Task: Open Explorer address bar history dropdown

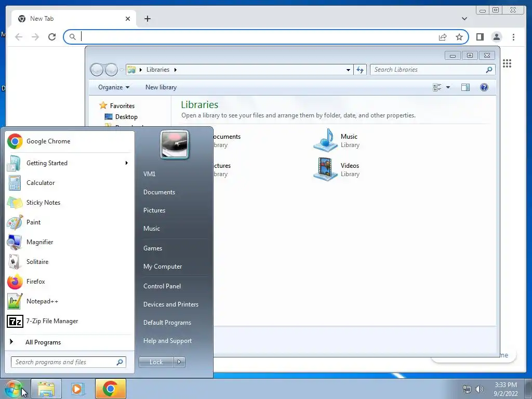Action: point(348,70)
